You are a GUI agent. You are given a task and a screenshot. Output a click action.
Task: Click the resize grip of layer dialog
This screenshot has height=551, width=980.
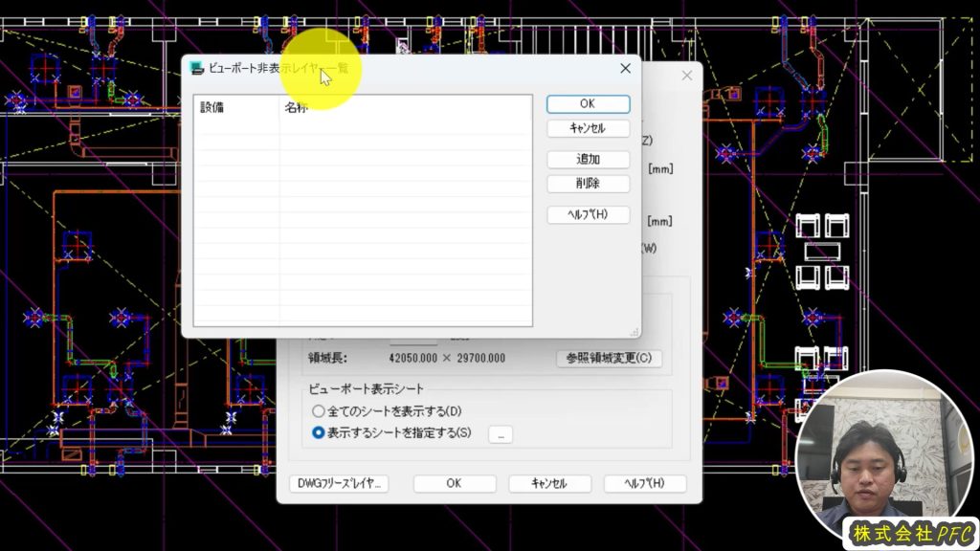(x=634, y=331)
